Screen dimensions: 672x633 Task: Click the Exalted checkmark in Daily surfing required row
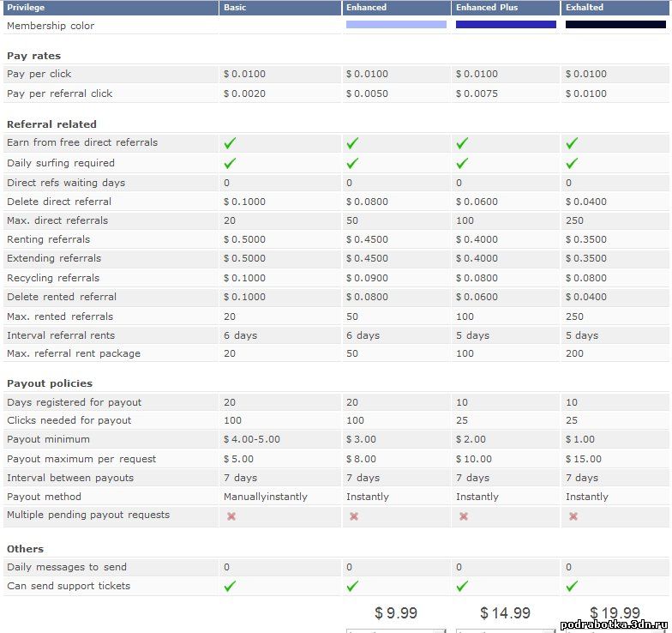pos(572,163)
